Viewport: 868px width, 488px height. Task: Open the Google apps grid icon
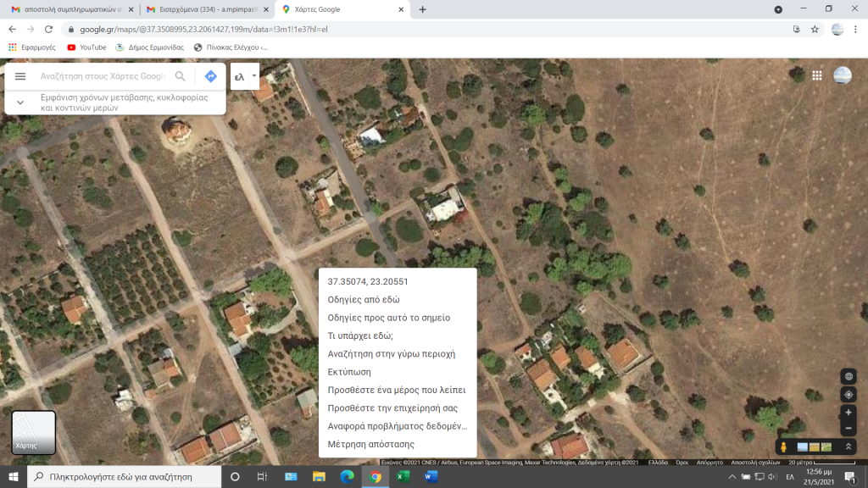tap(817, 75)
